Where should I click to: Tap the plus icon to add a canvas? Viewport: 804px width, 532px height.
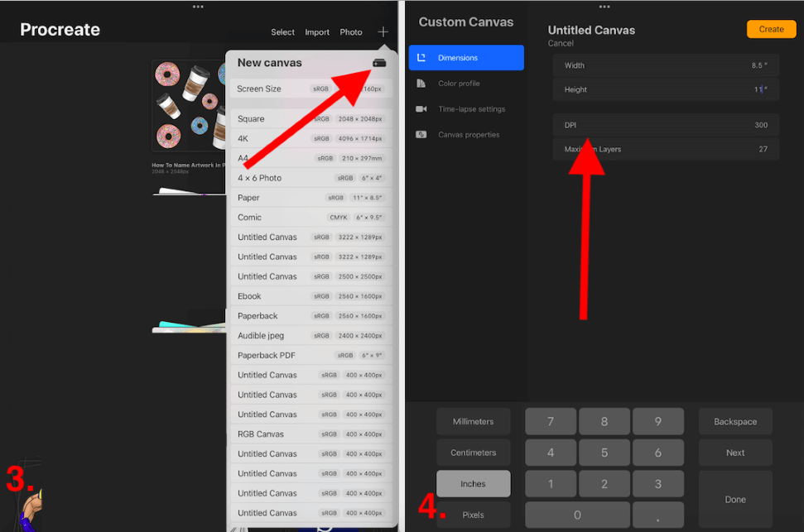pos(383,31)
